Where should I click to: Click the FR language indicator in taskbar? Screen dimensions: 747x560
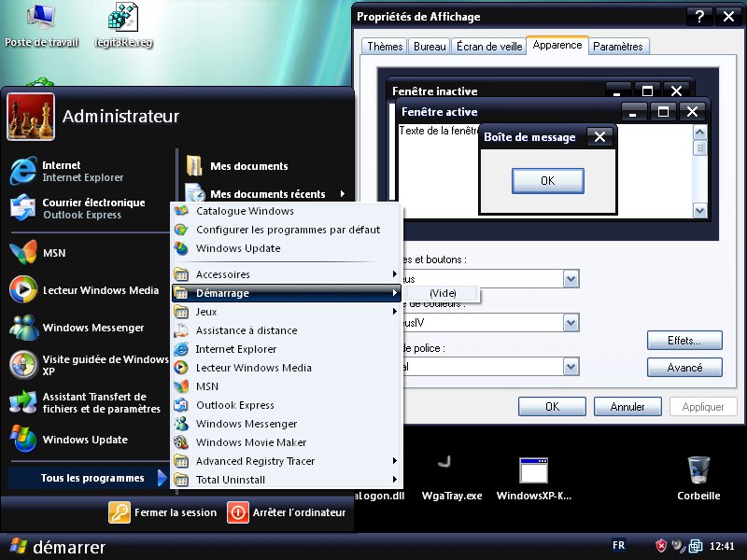618,545
